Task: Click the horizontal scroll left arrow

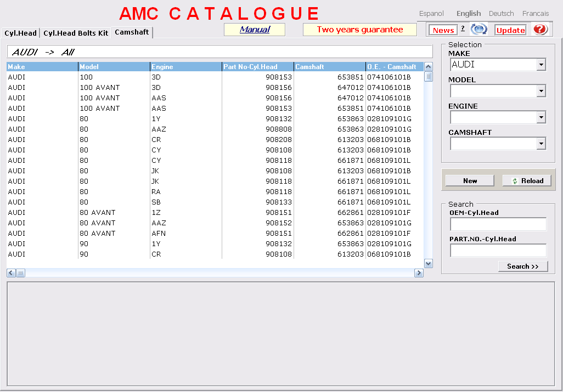Action: pos(11,273)
